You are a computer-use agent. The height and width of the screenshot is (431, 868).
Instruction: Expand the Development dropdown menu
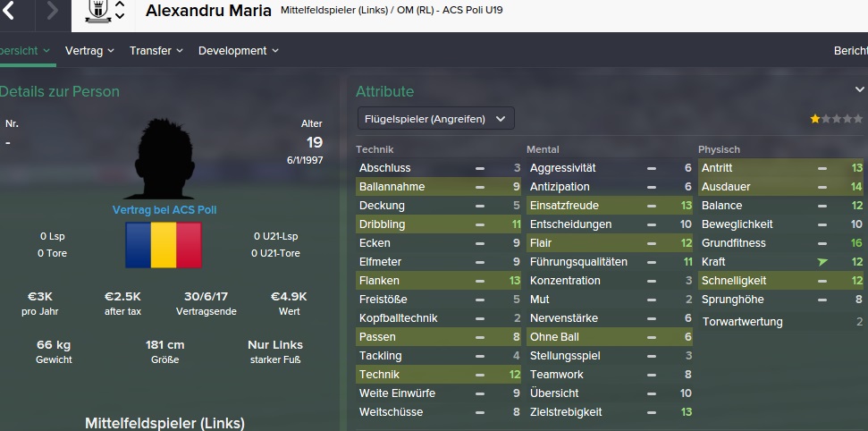(238, 51)
